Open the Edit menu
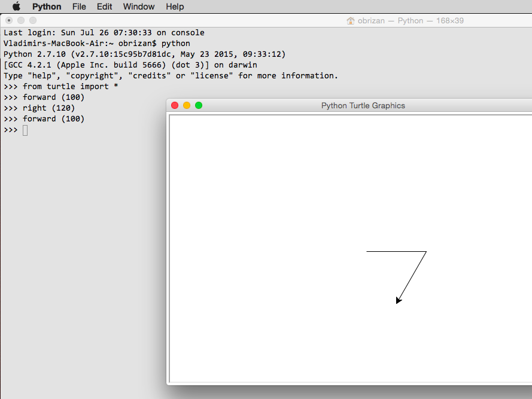 pos(104,7)
